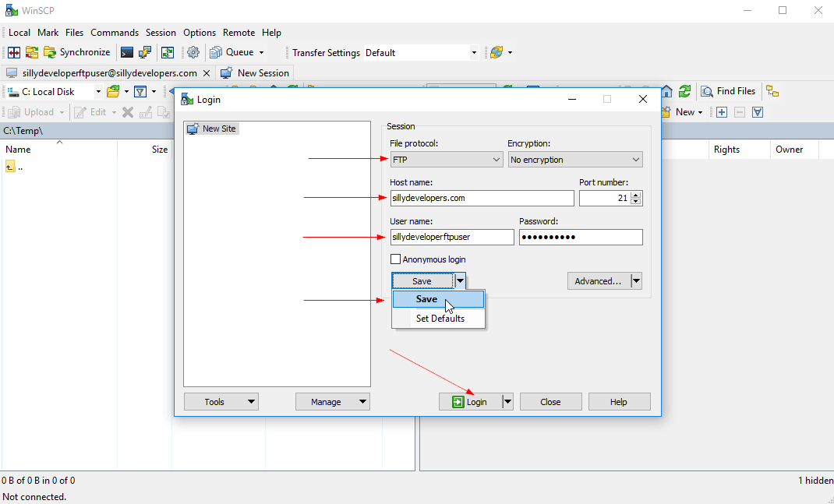834x504 pixels.
Task: Open the Help menu
Action: (x=271, y=33)
